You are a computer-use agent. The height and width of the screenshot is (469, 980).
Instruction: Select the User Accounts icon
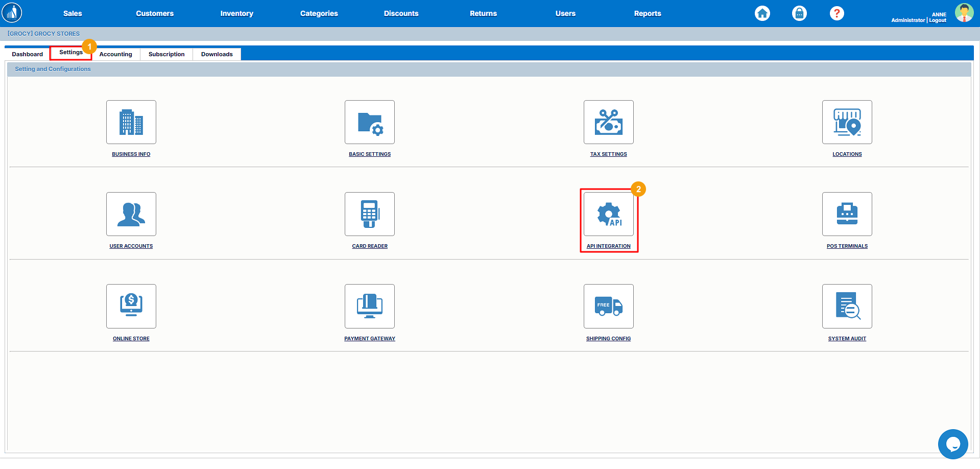131,214
